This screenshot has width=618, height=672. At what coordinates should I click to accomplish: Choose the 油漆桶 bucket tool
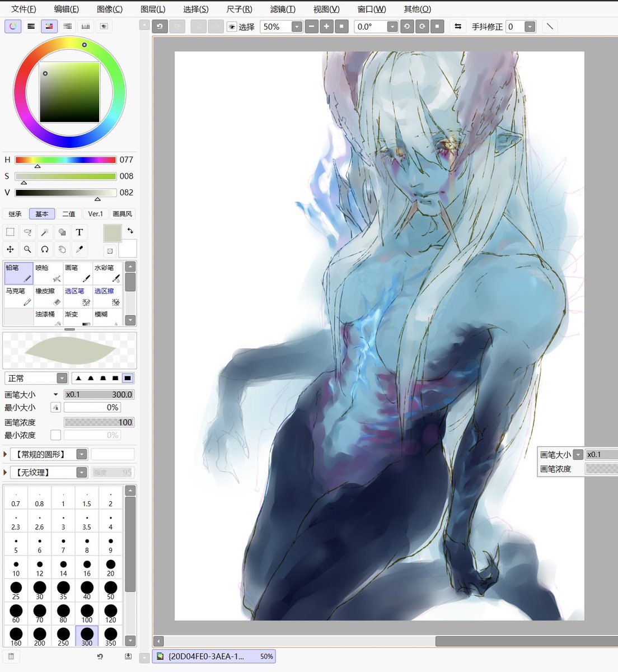click(x=48, y=317)
